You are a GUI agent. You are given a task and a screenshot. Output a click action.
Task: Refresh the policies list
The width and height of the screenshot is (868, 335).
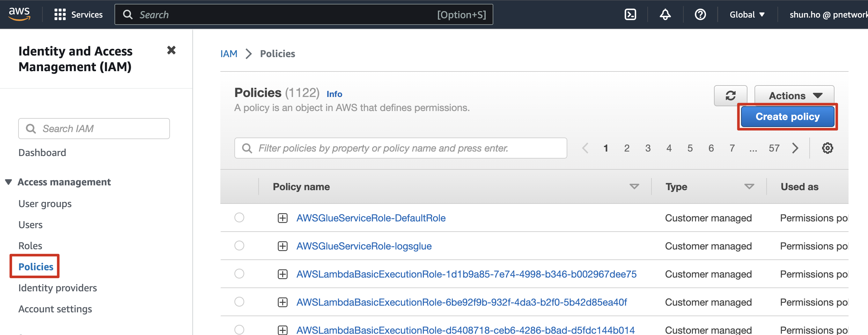(x=730, y=96)
